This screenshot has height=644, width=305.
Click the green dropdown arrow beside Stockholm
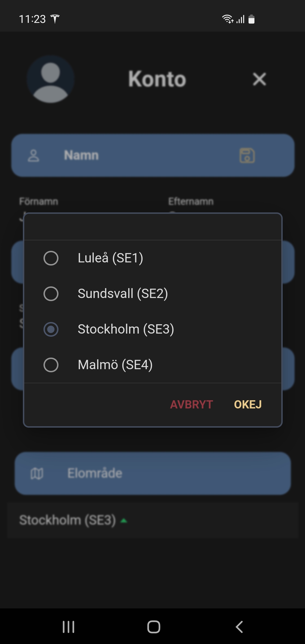pyautogui.click(x=124, y=521)
